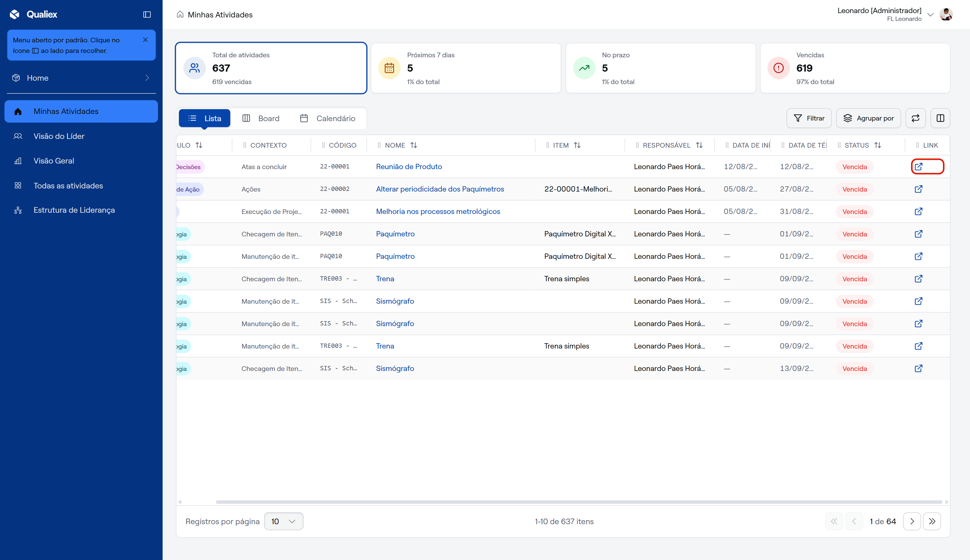
Task: Open Estrutura de Liderança page
Action: [81, 210]
